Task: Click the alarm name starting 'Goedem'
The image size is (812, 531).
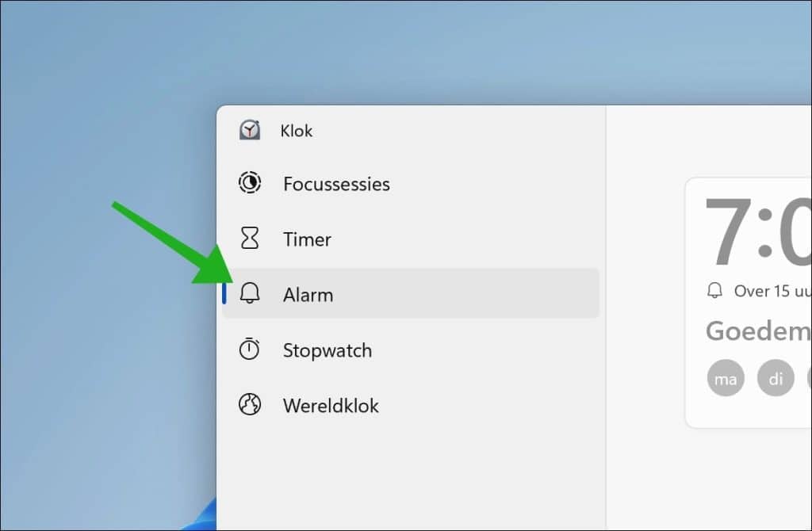Action: point(758,330)
